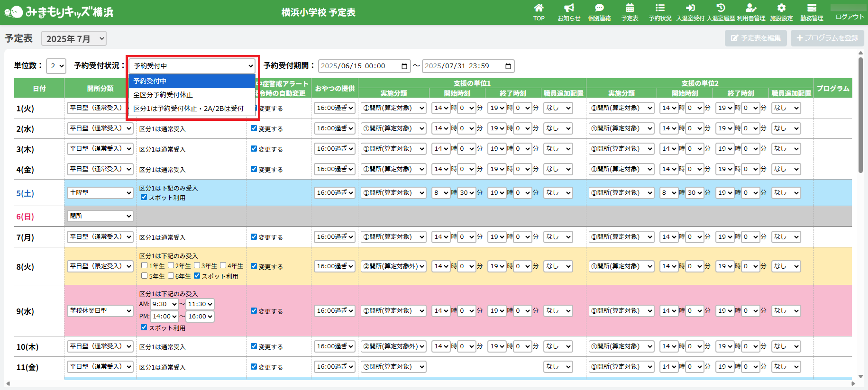Open 施設設定 gear icon
The image size is (868, 390).
(781, 8)
